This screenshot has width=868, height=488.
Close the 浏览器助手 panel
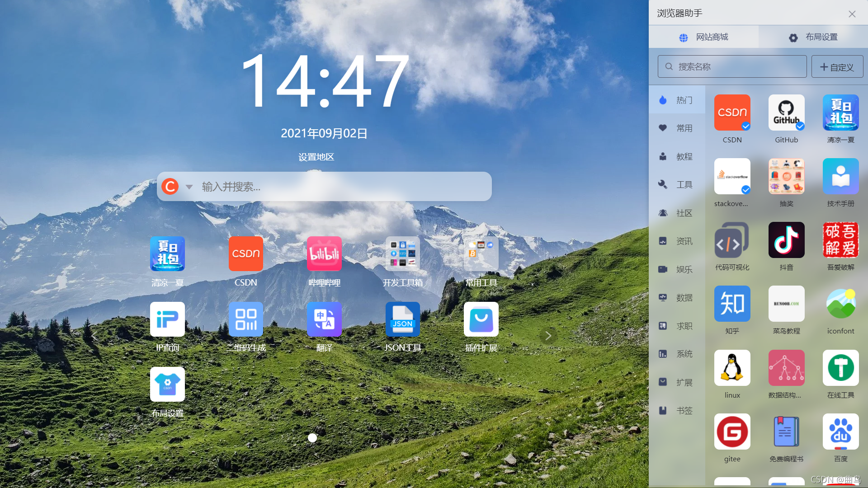852,14
